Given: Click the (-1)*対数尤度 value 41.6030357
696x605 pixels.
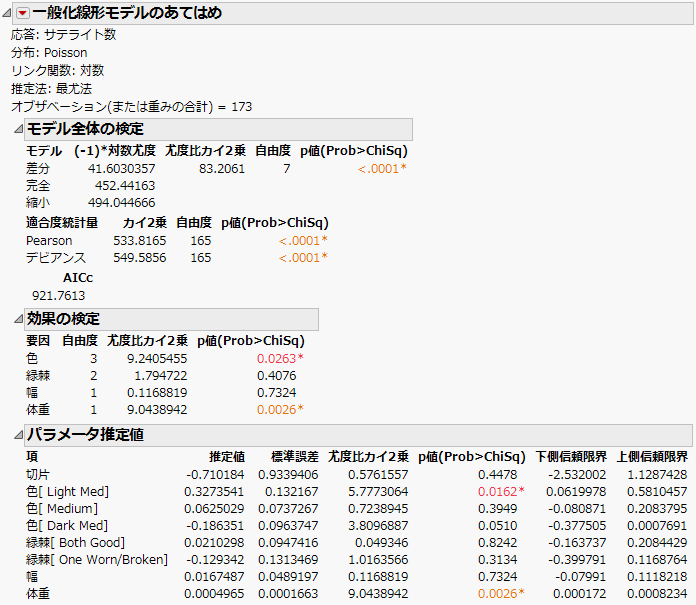Looking at the screenshot, I should click(122, 169).
